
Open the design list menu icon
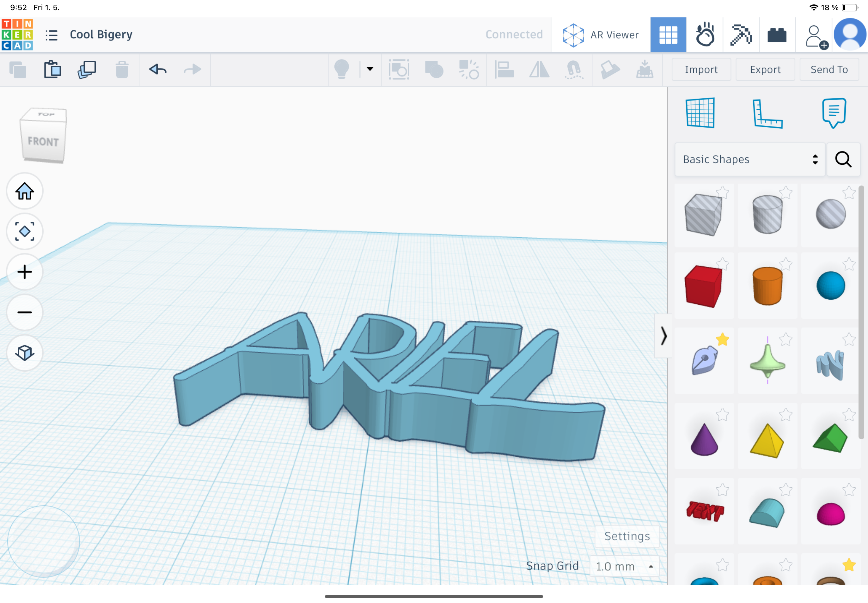click(52, 35)
